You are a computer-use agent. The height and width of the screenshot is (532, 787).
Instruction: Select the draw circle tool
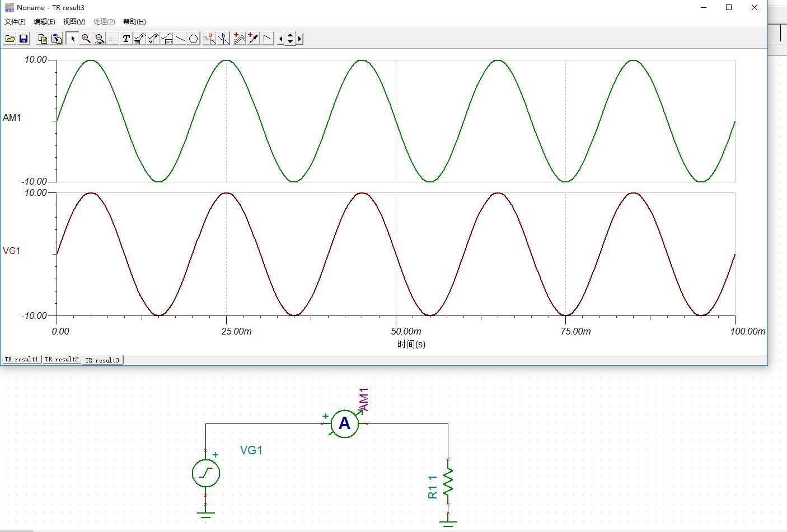click(193, 39)
